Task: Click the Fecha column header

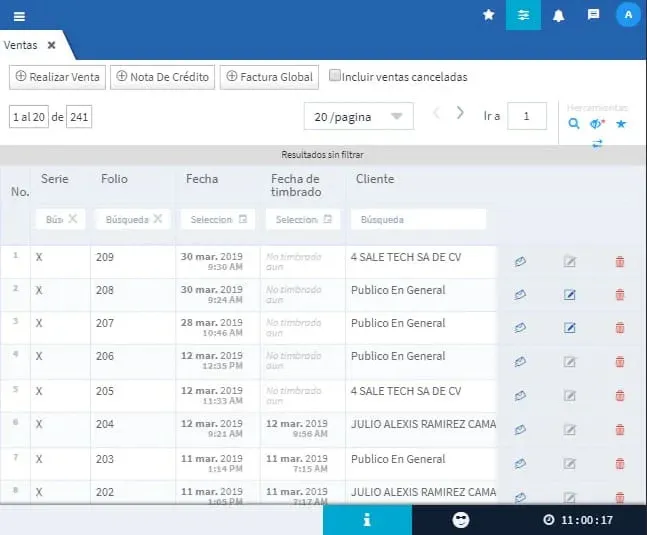Action: [202, 179]
